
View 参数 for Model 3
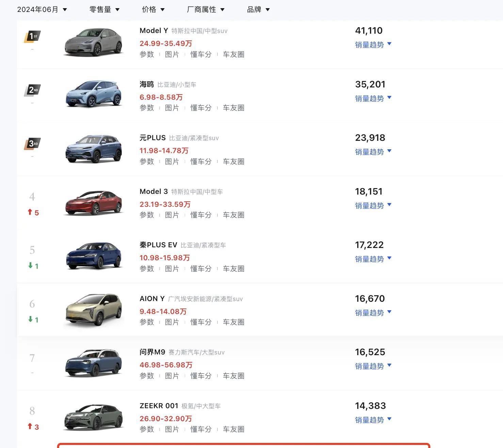[147, 215]
